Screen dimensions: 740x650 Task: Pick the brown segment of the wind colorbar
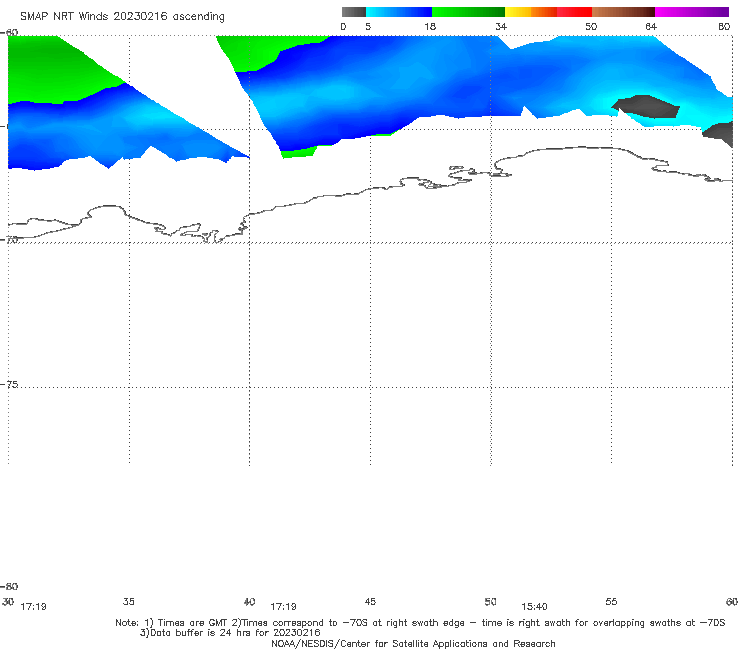click(x=623, y=12)
